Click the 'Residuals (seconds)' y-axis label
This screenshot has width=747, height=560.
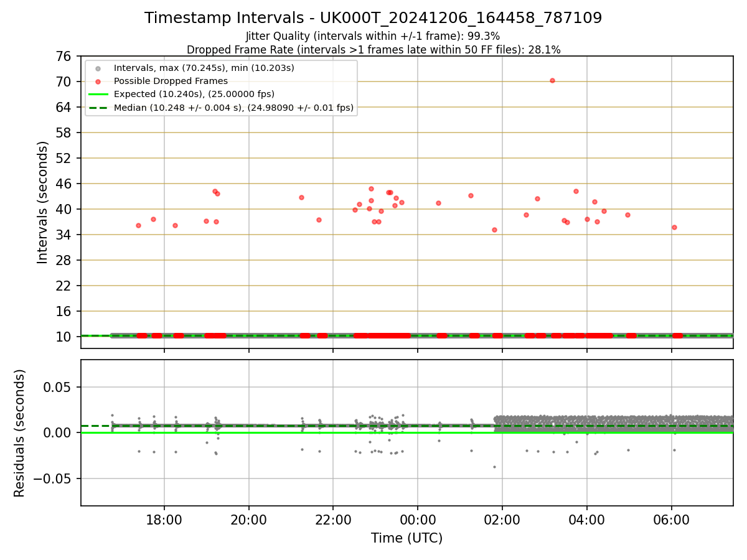tap(20, 433)
